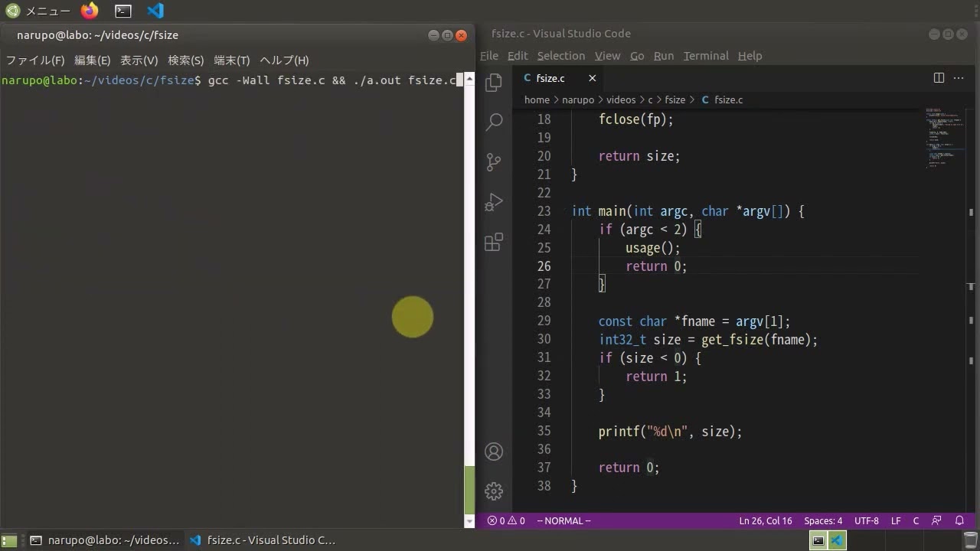Open the Search view in VS Code

(494, 122)
